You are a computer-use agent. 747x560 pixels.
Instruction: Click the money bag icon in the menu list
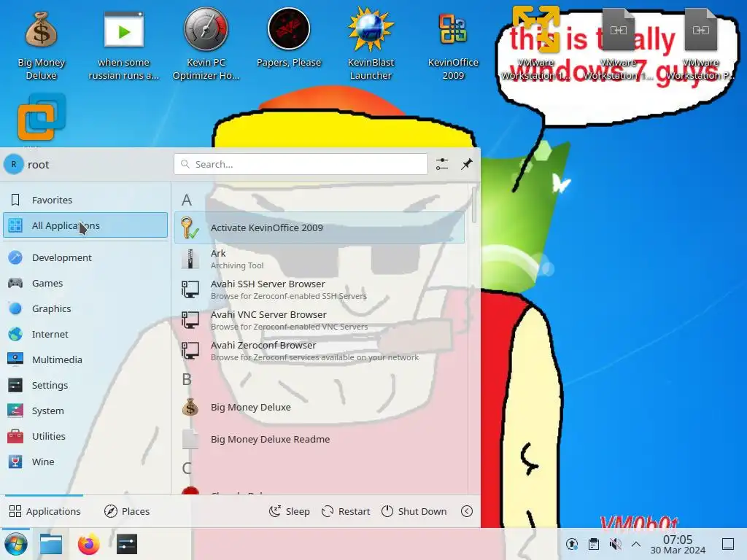[190, 407]
